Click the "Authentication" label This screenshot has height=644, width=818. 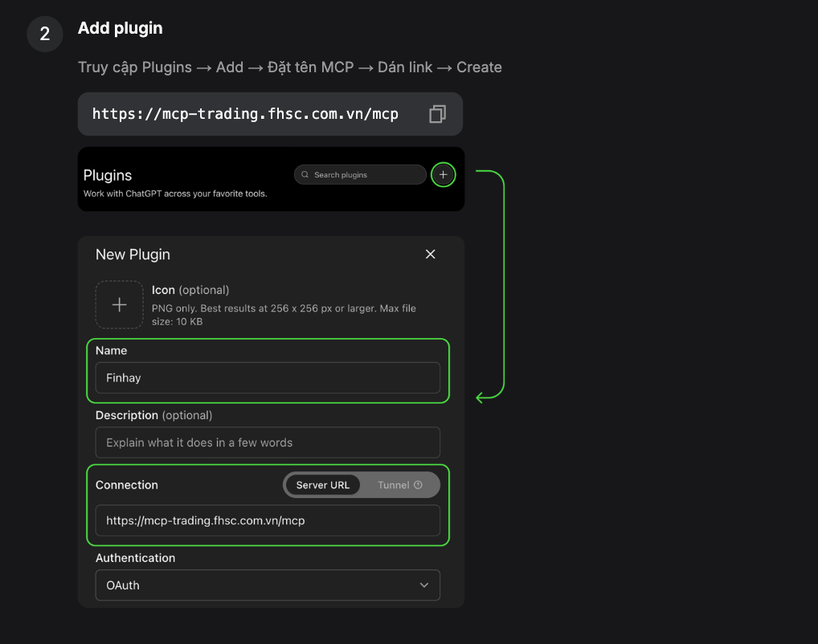point(135,558)
